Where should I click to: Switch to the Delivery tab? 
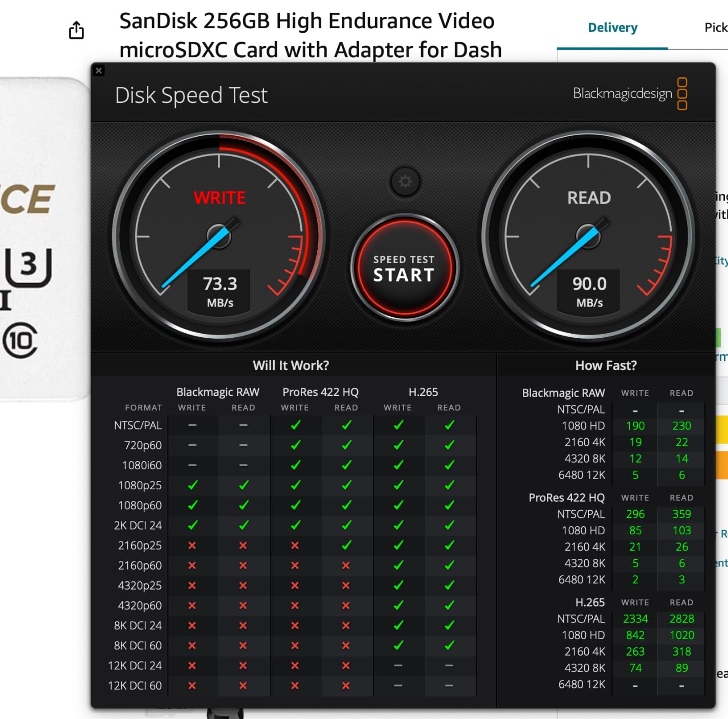coord(612,28)
